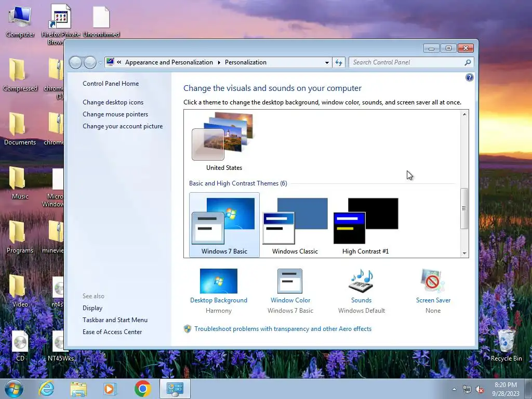
Task: Open Internet Explorer from taskbar
Action: 46,389
